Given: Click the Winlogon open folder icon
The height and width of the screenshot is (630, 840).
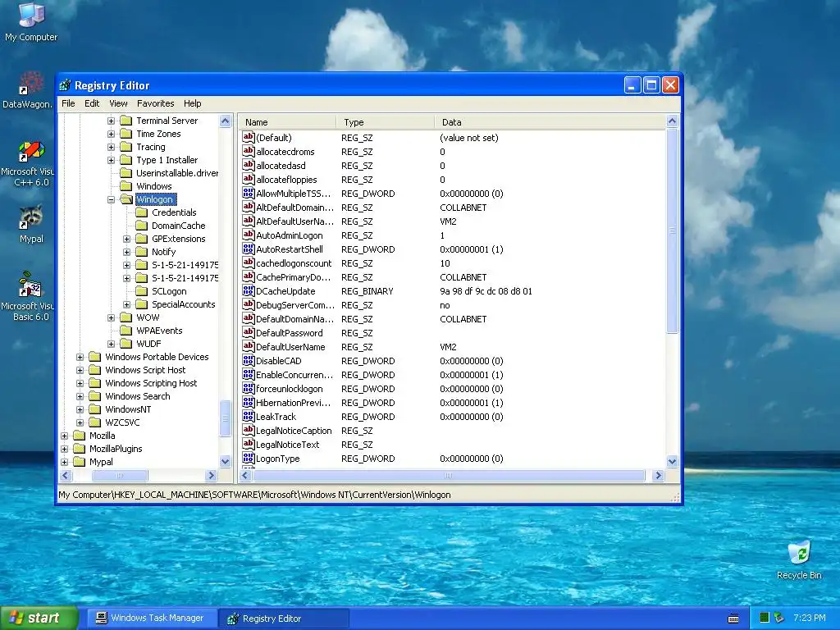Looking at the screenshot, I should [x=126, y=199].
